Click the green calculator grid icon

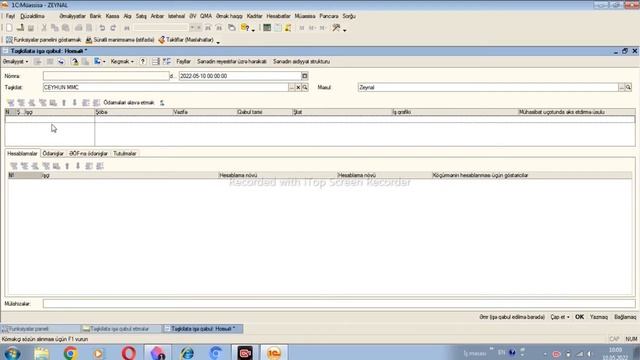(267, 28)
